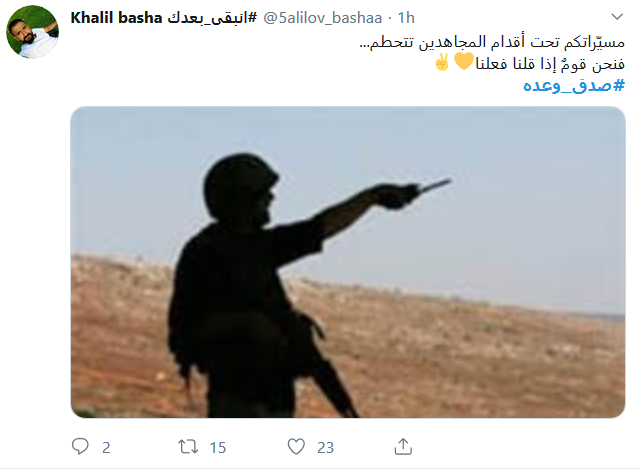Retweet this post using the retweet icon
Screen dimensions: 639x474
(188, 446)
